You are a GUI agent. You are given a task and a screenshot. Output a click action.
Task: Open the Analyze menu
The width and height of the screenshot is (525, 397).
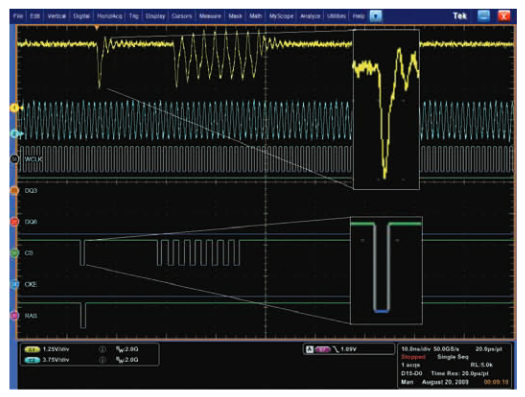(x=310, y=16)
